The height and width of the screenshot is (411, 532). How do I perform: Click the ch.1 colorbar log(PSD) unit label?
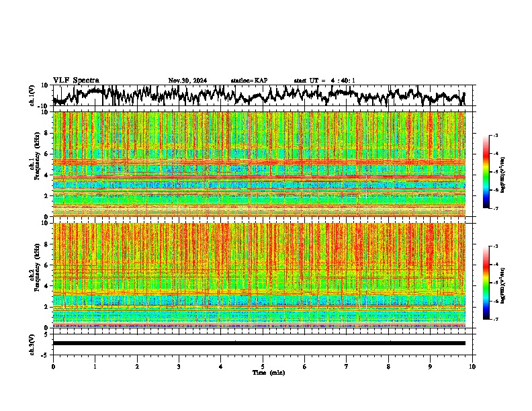503,175
